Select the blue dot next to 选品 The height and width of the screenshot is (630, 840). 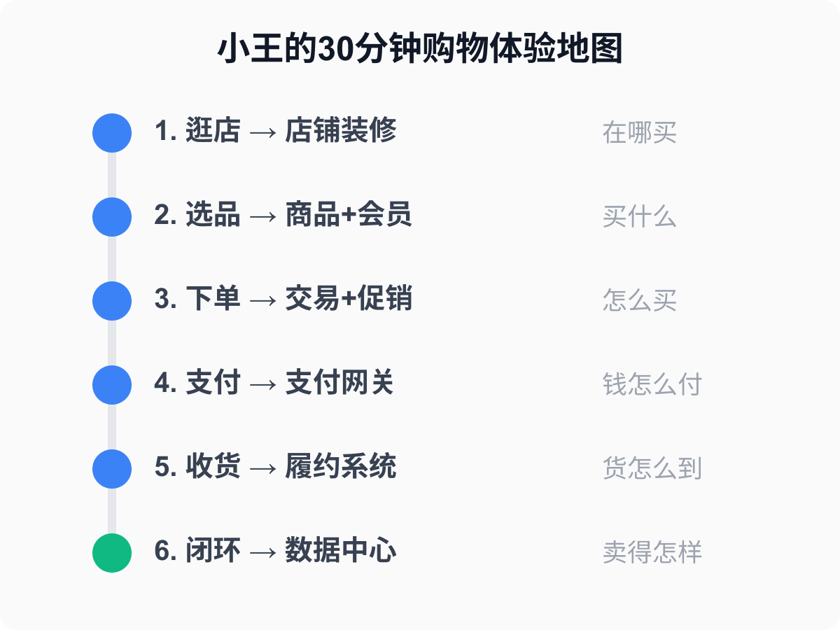pyautogui.click(x=112, y=217)
